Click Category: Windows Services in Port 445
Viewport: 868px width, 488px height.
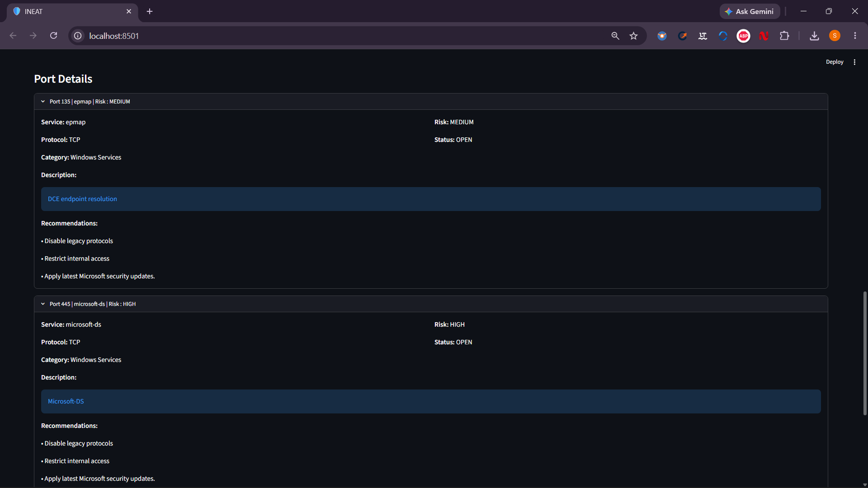[81, 360]
